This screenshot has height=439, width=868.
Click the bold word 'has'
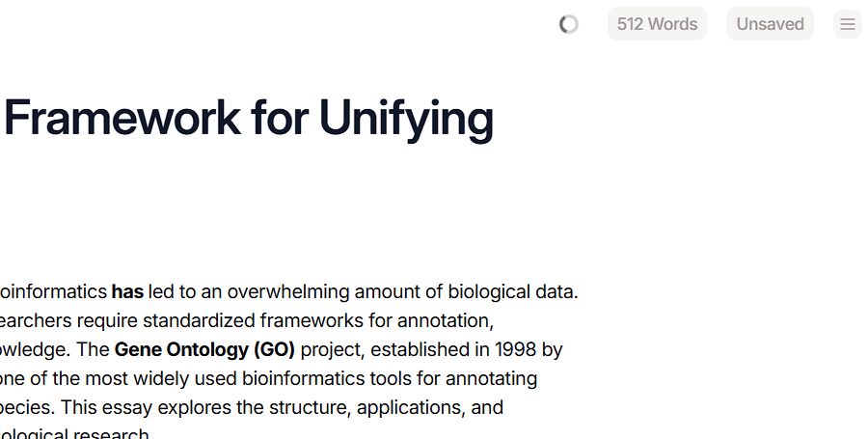[x=127, y=291]
